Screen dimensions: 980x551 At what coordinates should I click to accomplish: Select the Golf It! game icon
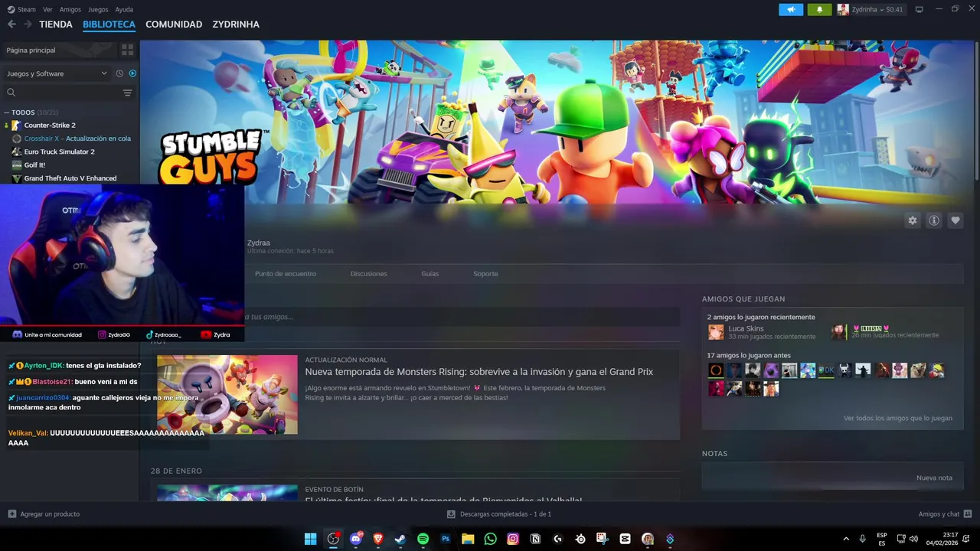16,165
